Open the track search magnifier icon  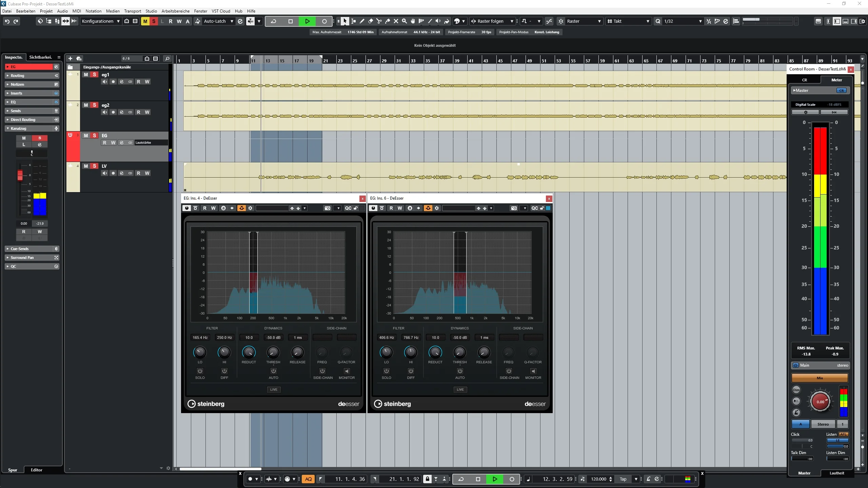point(167,59)
